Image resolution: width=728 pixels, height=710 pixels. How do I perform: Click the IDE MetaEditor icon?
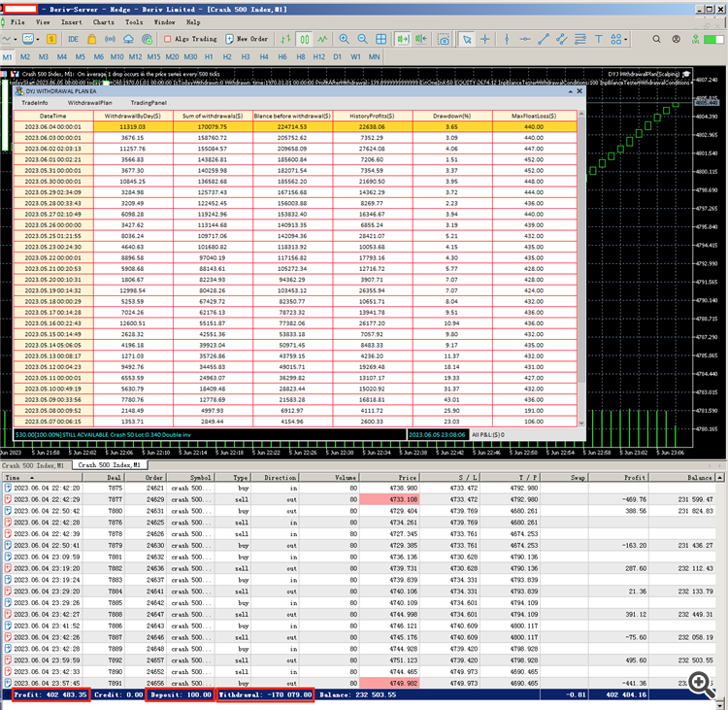[75, 39]
